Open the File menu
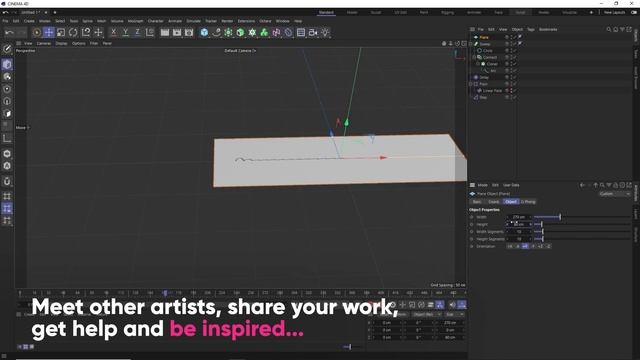 (x=5, y=21)
